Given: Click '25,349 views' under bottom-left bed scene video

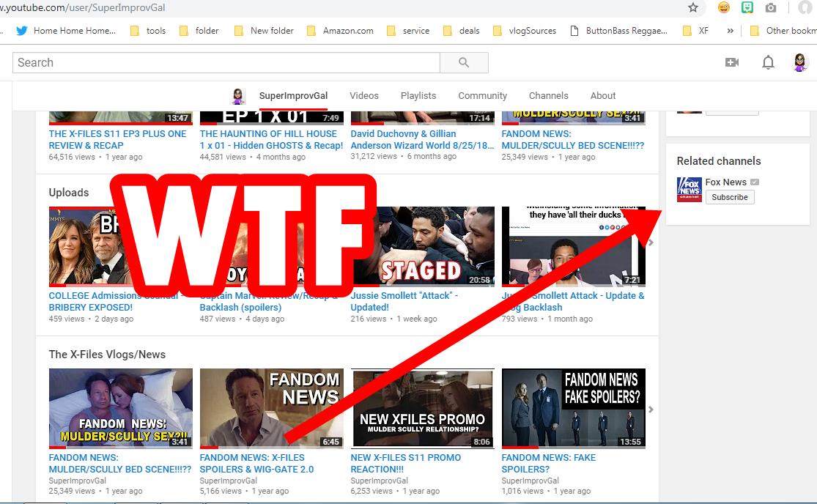Looking at the screenshot, I should click(72, 491).
